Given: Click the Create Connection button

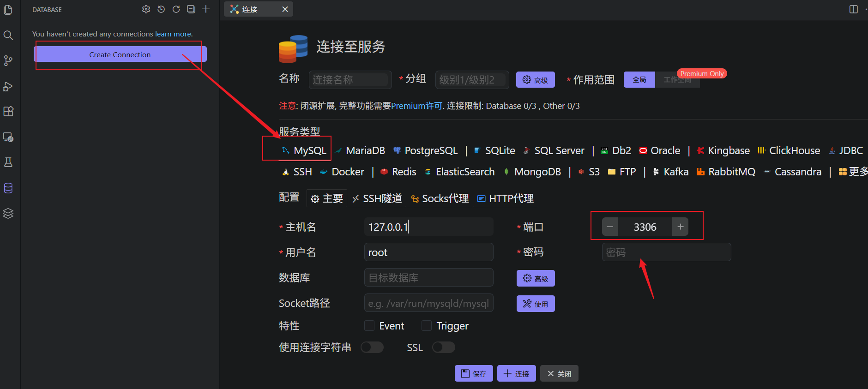Looking at the screenshot, I should coord(120,54).
